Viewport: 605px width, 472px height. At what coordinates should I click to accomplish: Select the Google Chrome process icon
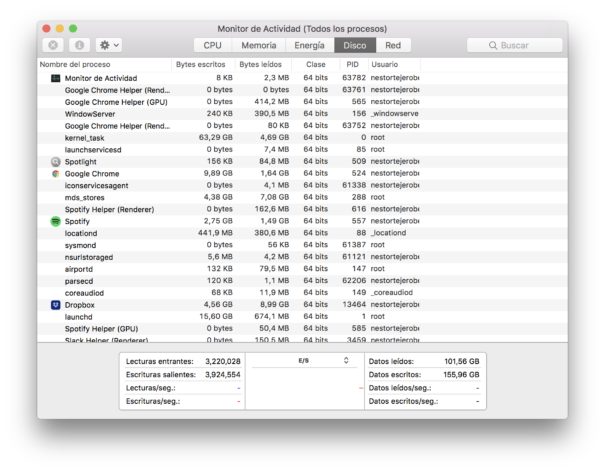[55, 174]
